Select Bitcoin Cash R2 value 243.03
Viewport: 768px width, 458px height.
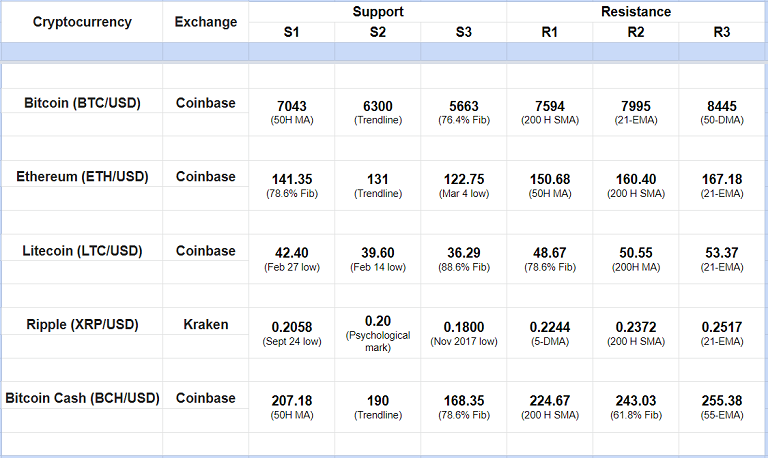tap(636, 401)
